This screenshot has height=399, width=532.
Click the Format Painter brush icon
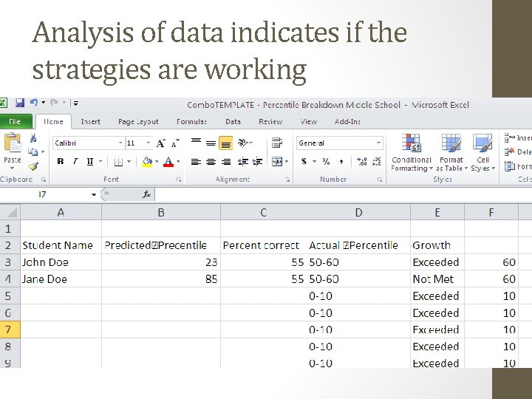(33, 166)
